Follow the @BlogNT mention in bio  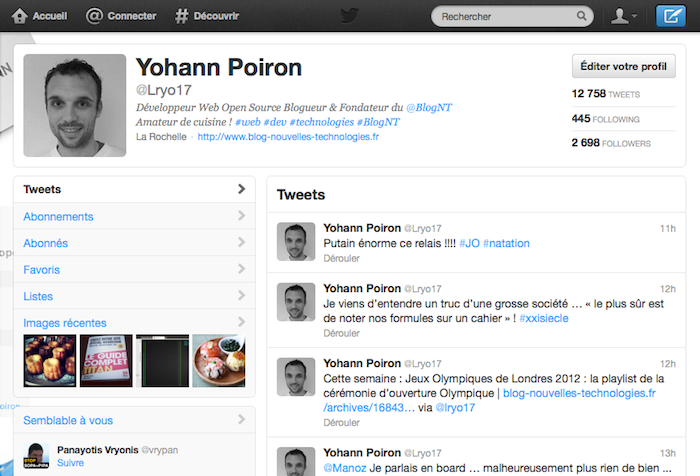coord(429,108)
